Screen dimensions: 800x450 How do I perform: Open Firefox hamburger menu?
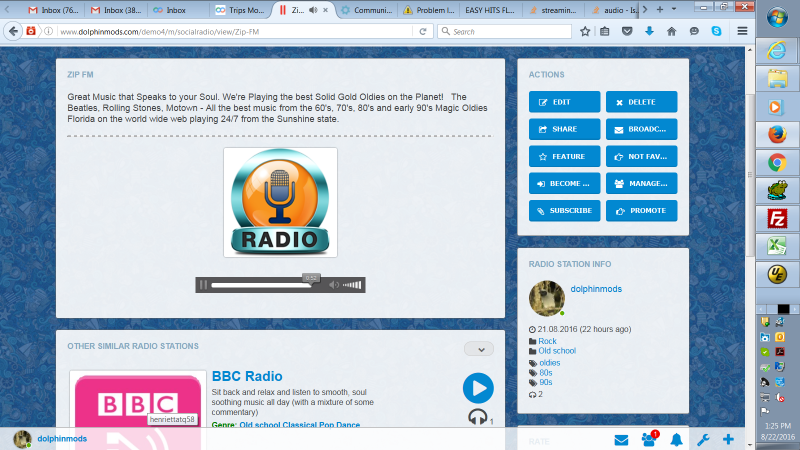742,31
